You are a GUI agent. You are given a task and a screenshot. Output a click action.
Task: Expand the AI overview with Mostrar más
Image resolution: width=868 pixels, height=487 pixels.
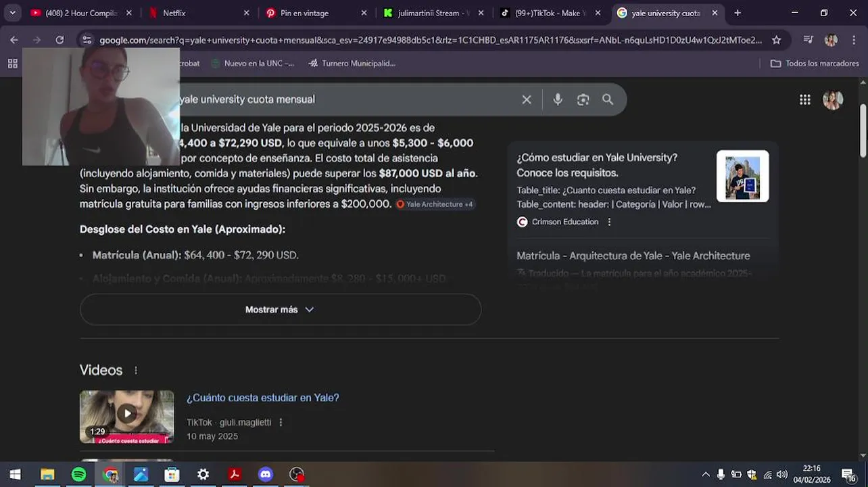pos(280,310)
